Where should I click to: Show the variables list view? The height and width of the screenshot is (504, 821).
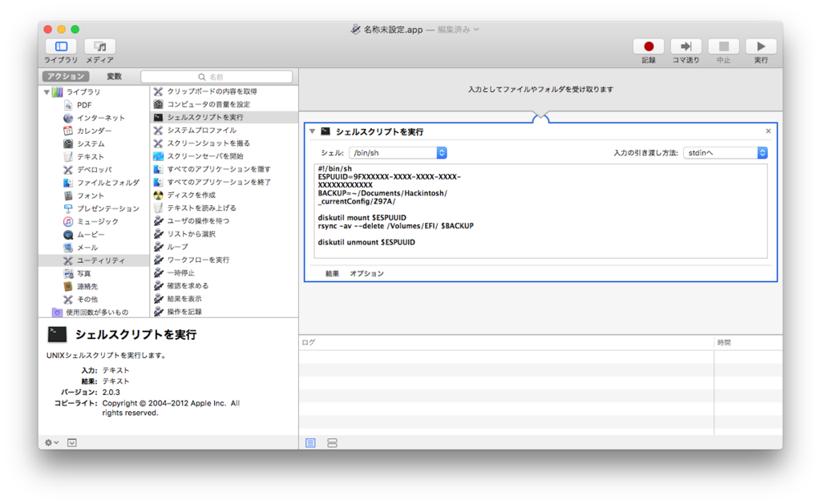coord(332,443)
